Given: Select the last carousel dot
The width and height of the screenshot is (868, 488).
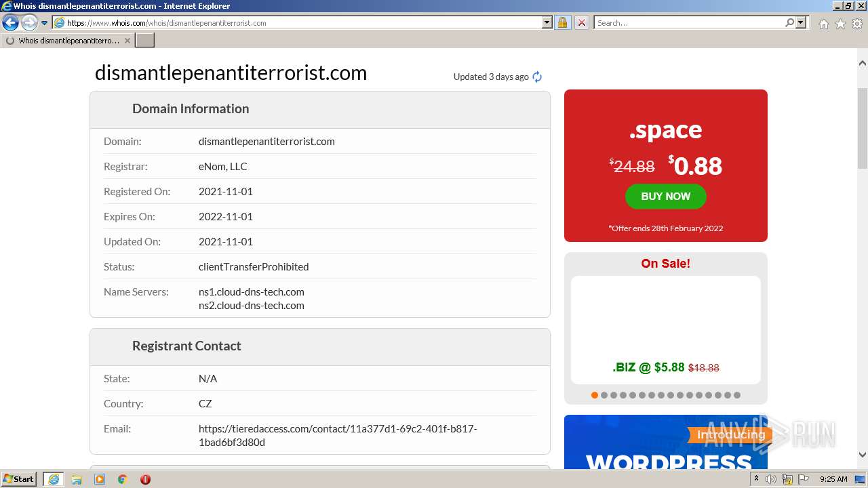Looking at the screenshot, I should click(737, 395).
